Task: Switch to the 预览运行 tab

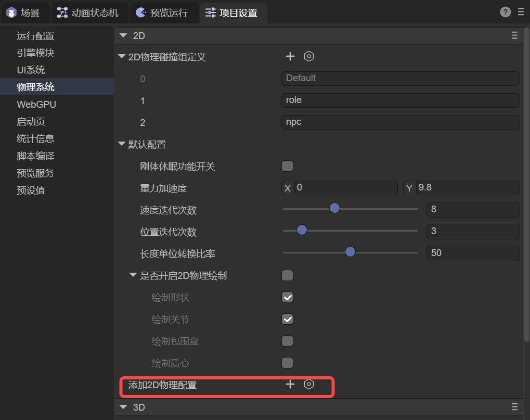Action: pyautogui.click(x=162, y=13)
